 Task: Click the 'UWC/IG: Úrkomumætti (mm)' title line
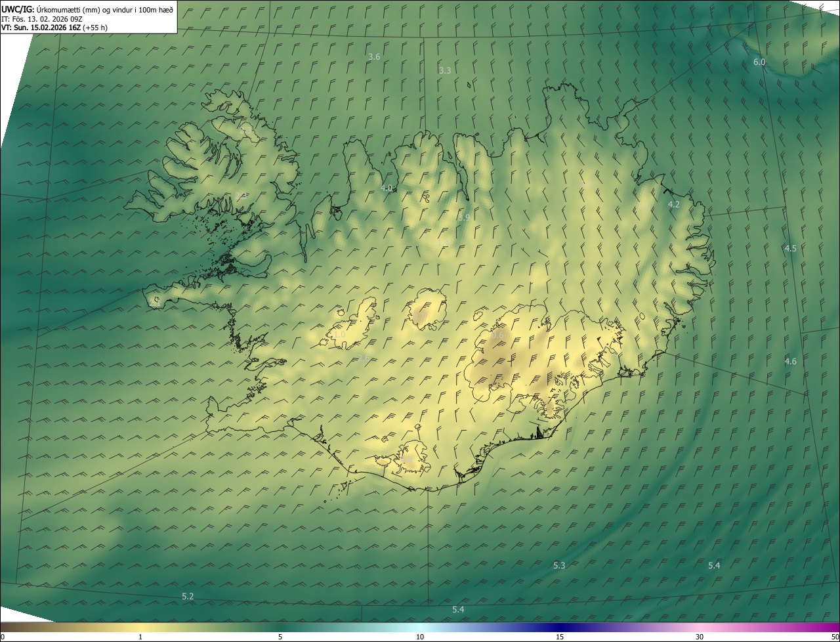[x=87, y=9]
